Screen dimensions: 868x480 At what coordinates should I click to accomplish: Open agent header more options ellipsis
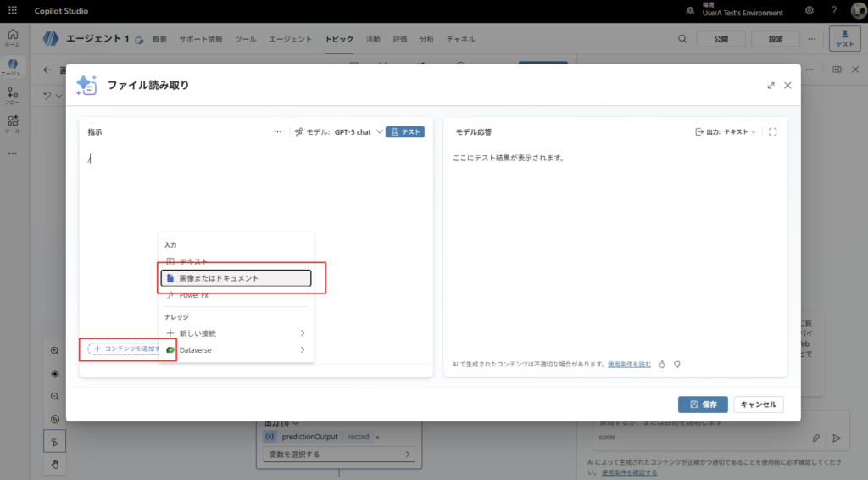tap(811, 39)
